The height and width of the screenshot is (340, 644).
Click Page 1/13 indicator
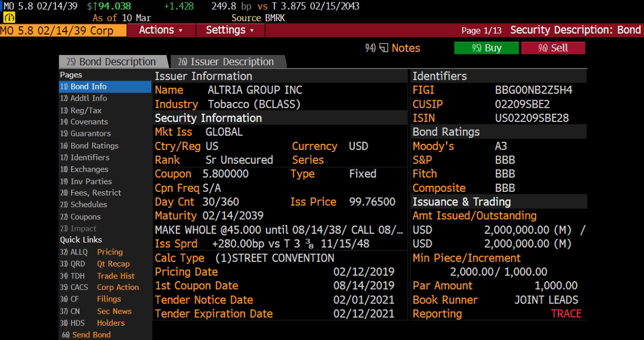click(481, 31)
